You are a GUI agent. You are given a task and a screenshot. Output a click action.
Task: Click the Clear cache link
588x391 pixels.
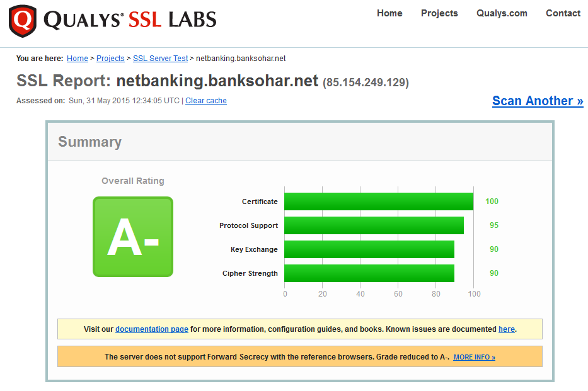click(206, 101)
